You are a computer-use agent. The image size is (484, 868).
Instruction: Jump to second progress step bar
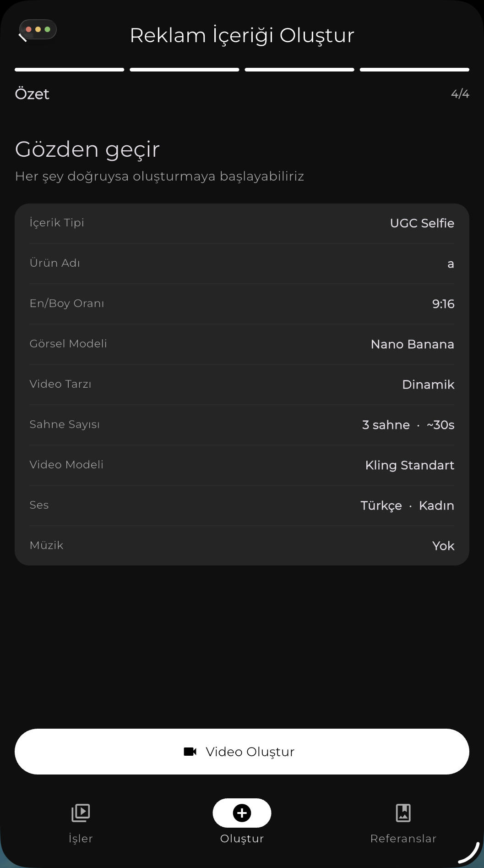(185, 70)
